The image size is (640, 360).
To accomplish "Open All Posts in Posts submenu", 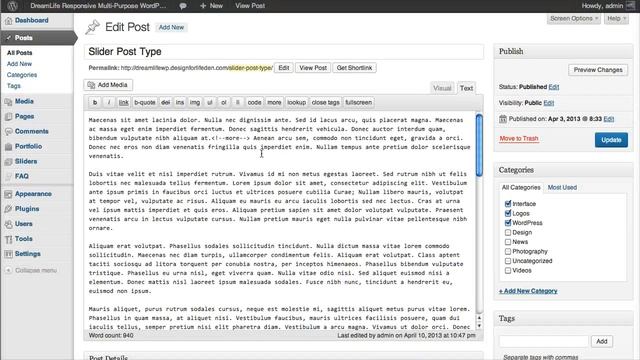I will coord(19,53).
